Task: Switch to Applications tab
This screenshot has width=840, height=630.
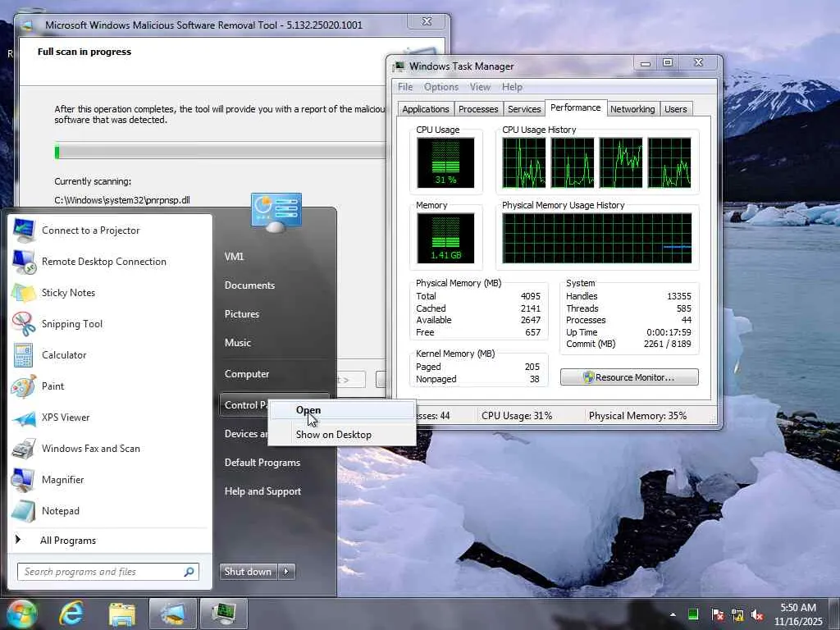Action: pyautogui.click(x=426, y=109)
